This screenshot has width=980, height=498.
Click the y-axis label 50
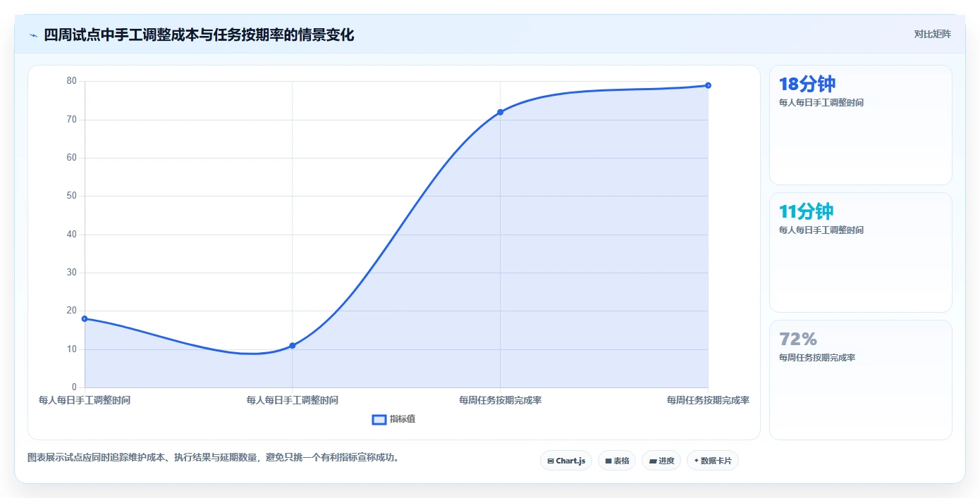(72, 196)
